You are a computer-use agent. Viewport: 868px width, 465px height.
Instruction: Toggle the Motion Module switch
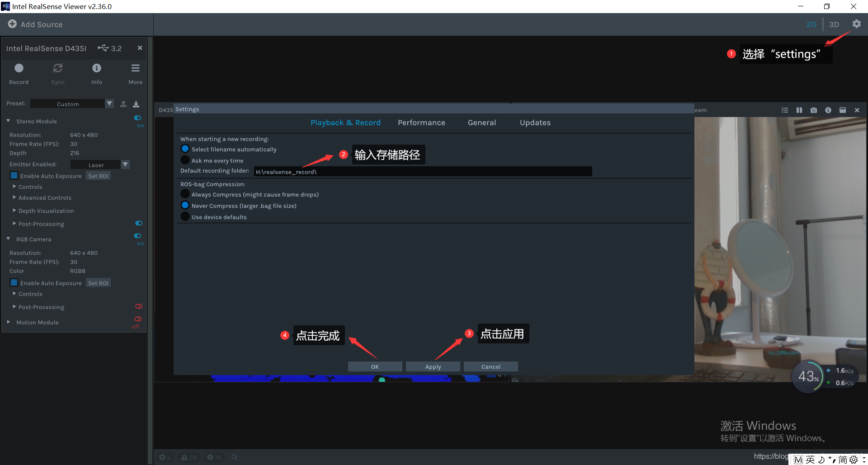point(138,319)
